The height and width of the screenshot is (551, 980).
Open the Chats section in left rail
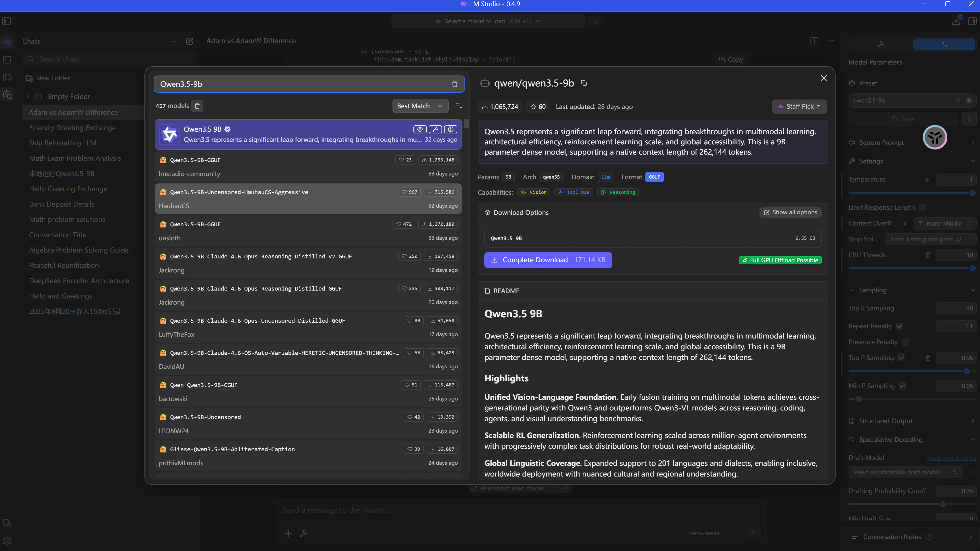tap(7, 42)
